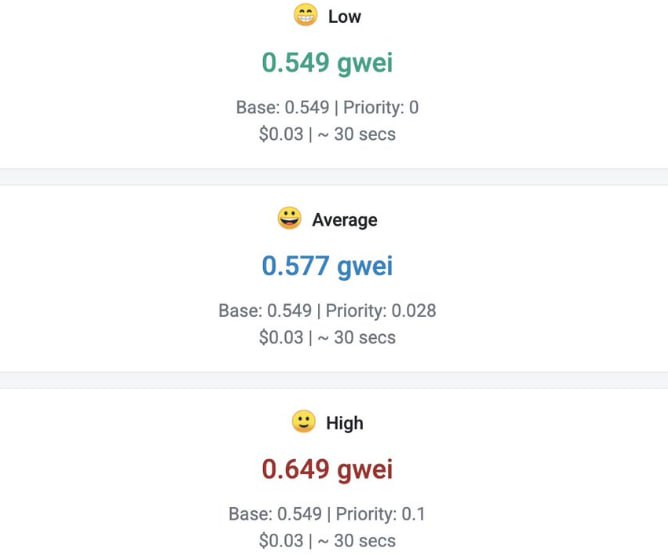Click the green 0.549 gwei value
Viewport: 668px width, 556px height.
click(327, 63)
